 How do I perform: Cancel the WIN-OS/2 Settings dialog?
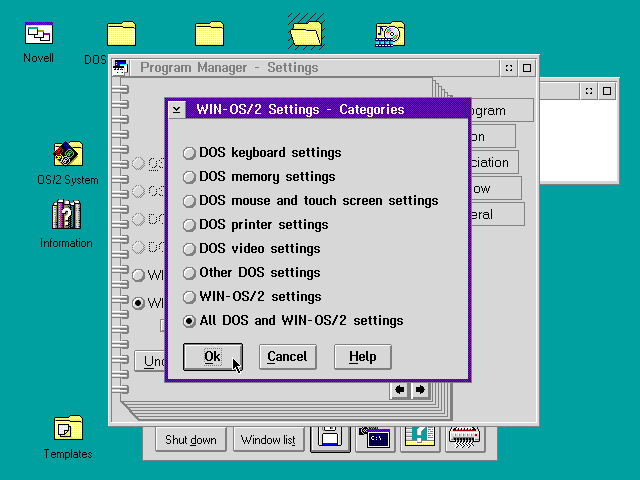[287, 357]
